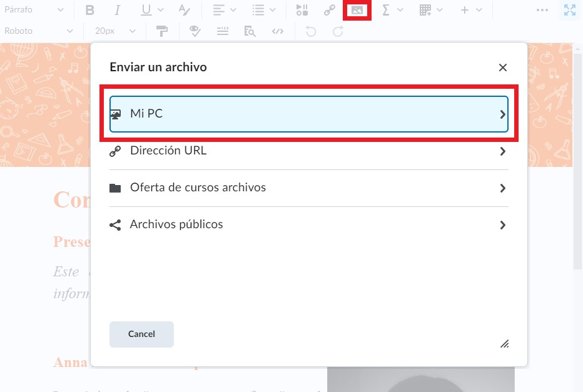
Task: Close the Enviar un archivo dialog
Action: coord(503,68)
